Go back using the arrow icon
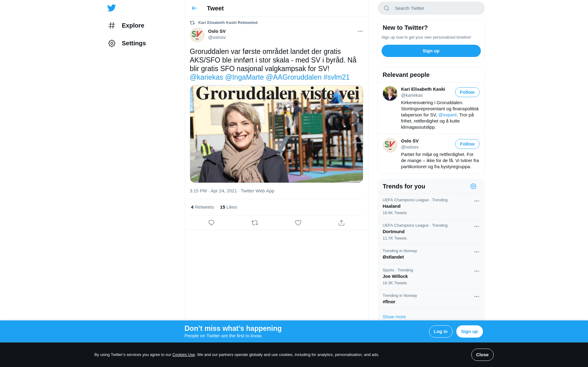The height and width of the screenshot is (367, 588). [194, 8]
